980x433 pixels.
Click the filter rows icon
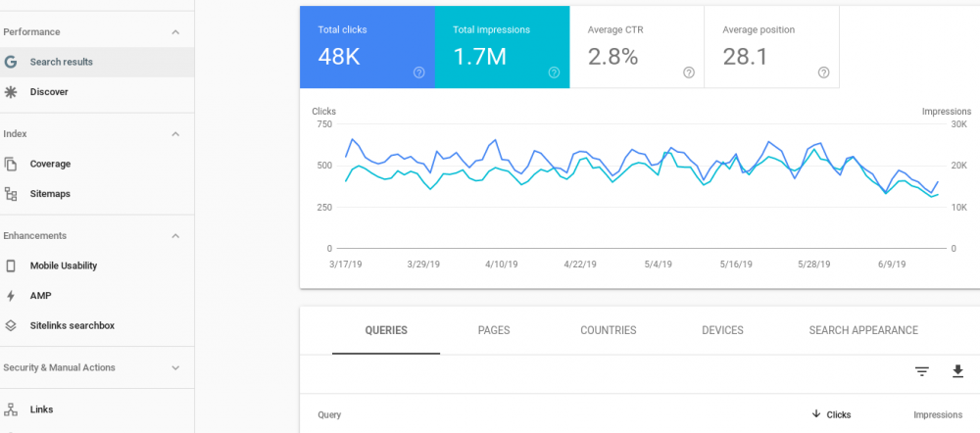click(921, 371)
